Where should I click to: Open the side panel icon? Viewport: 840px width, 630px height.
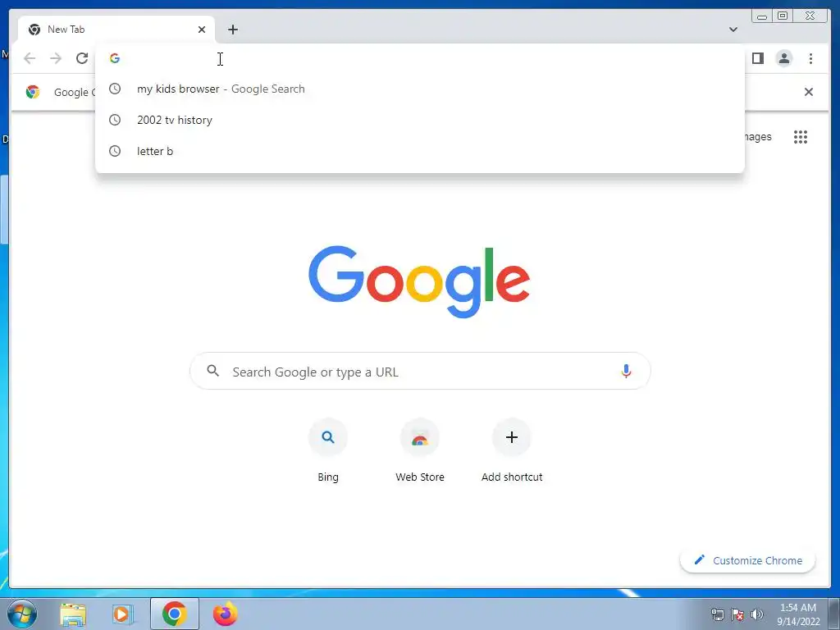757,58
